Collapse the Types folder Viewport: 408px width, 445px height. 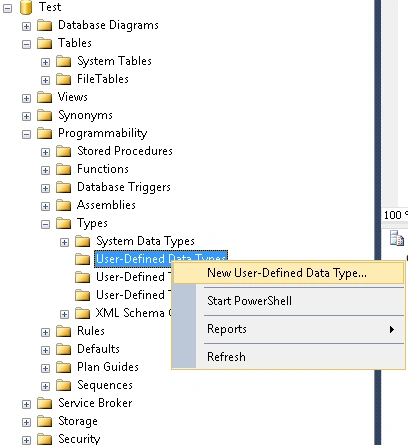(45, 224)
